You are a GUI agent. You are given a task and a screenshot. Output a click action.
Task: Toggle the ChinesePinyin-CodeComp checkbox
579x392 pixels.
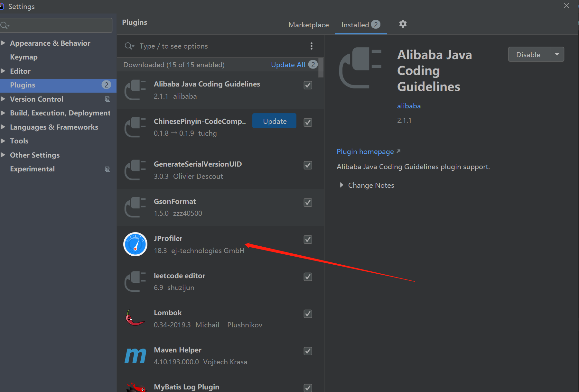308,122
